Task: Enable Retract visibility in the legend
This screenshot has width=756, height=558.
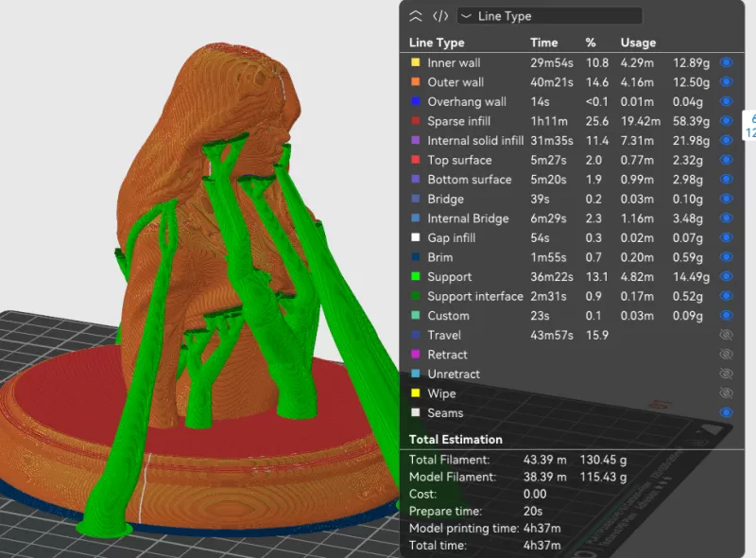Action: click(x=726, y=355)
